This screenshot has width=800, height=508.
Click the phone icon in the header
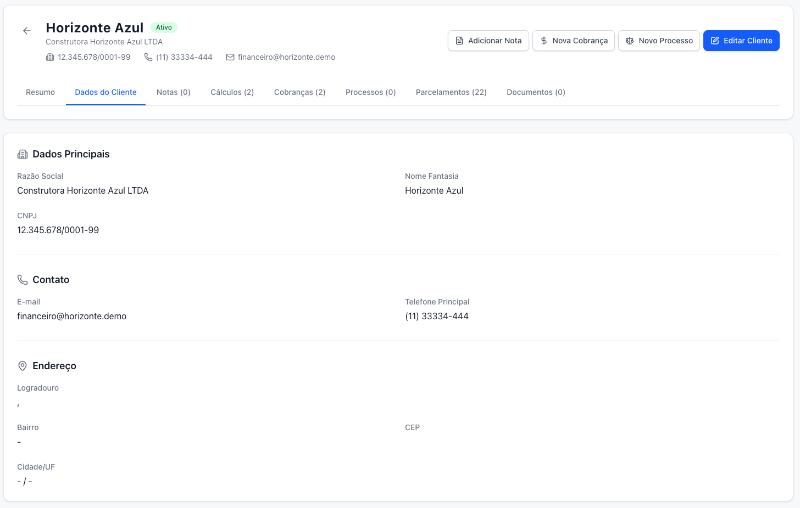(x=148, y=57)
